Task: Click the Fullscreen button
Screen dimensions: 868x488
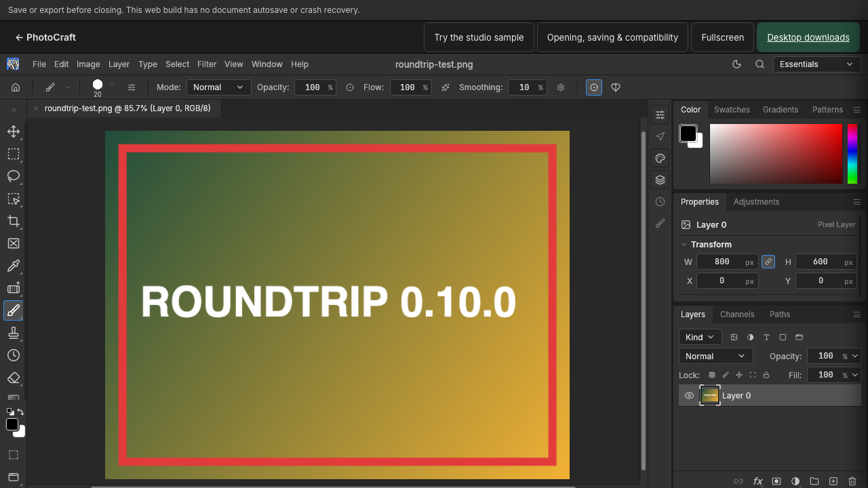Action: [722, 37]
